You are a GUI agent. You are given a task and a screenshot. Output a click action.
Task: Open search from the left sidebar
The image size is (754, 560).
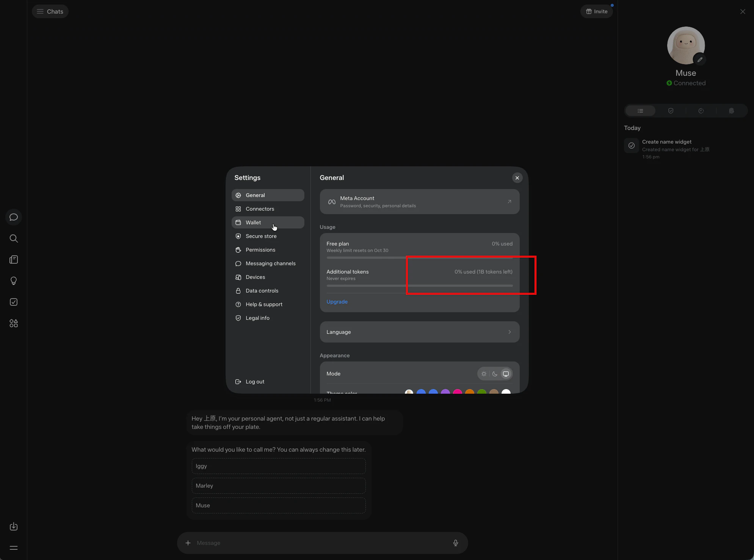[14, 238]
